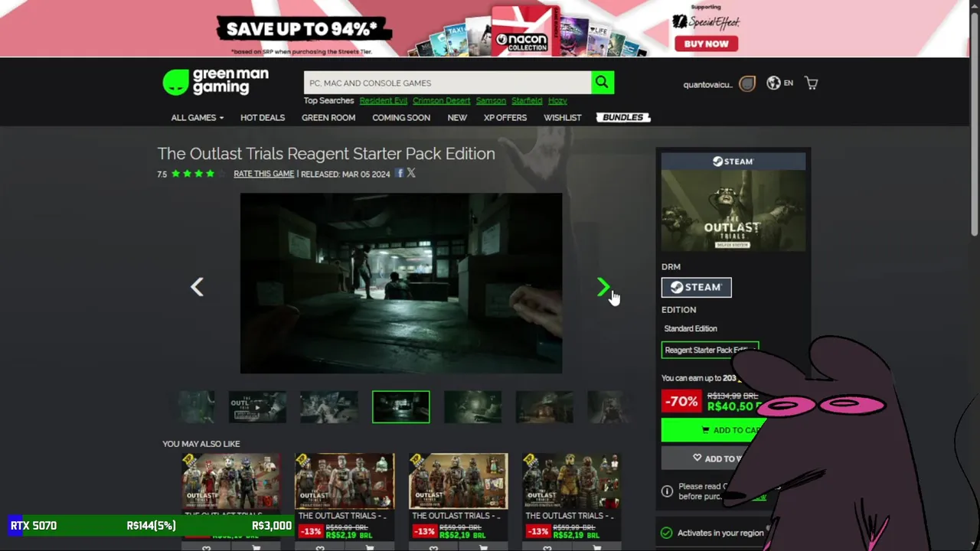Click RELEASED: MAR 05 2024 text
The width and height of the screenshot is (980, 551).
pyautogui.click(x=345, y=174)
